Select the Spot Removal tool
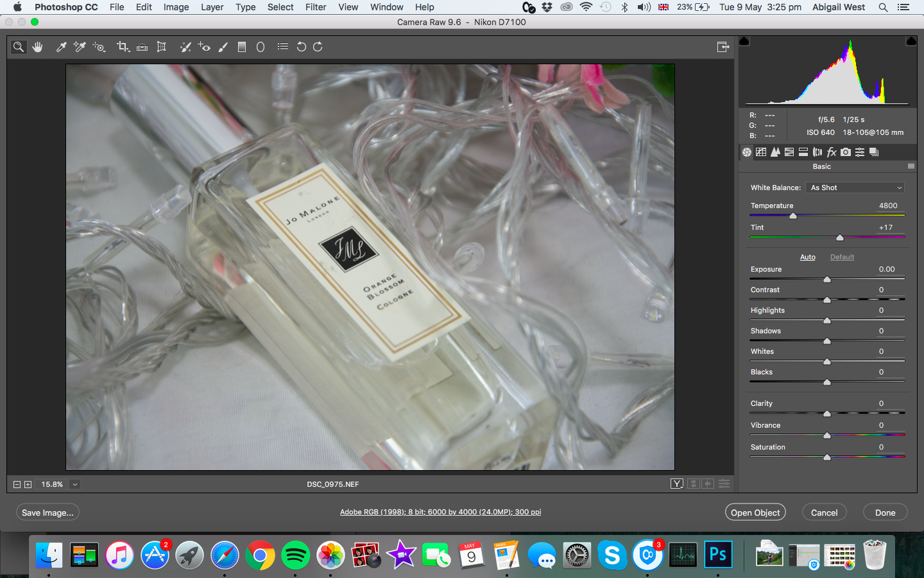The height and width of the screenshot is (578, 924). tap(185, 47)
